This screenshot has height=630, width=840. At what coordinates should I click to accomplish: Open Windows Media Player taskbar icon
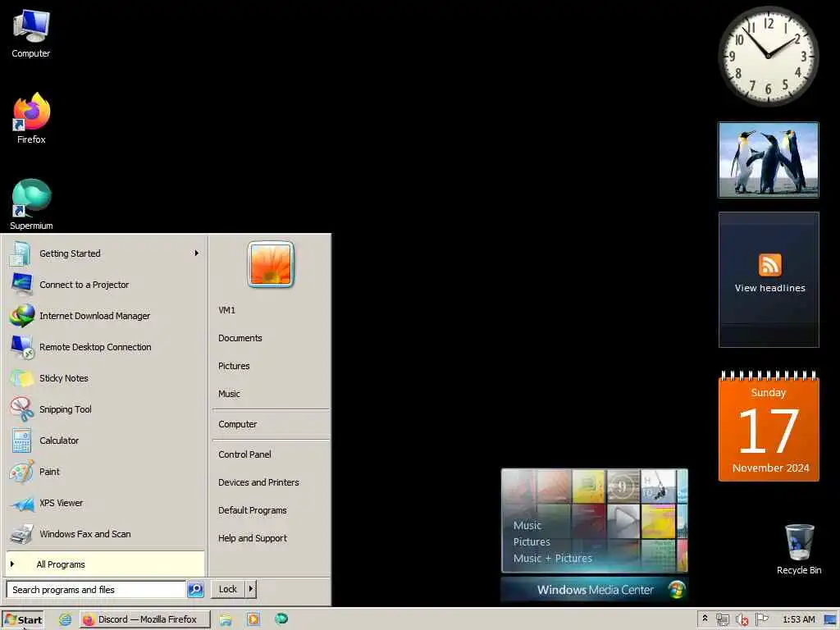253,619
